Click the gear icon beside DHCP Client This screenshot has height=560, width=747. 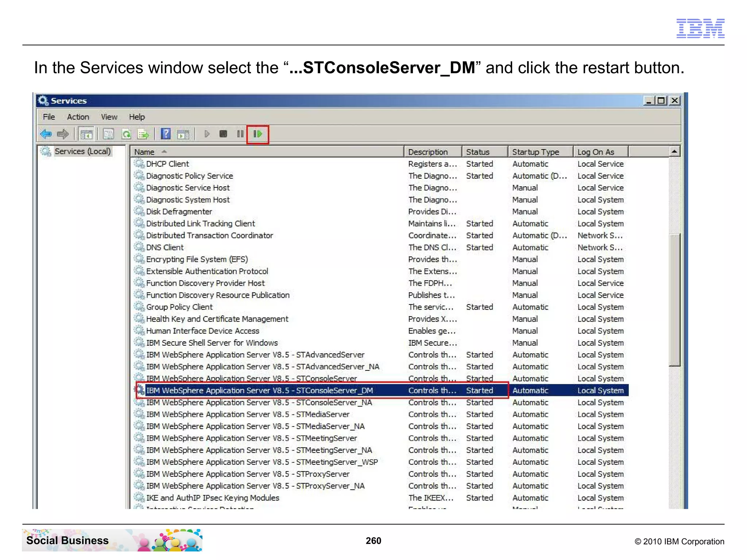click(x=139, y=164)
